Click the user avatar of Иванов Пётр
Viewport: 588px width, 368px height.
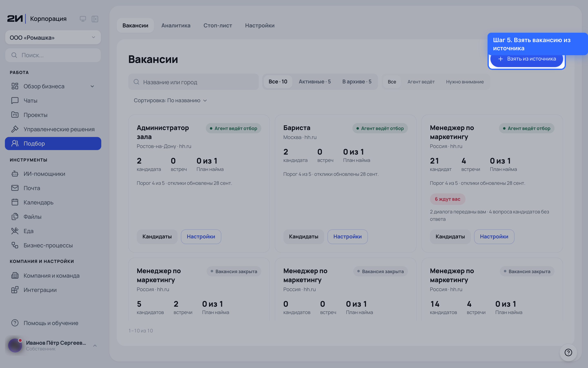[15, 345]
